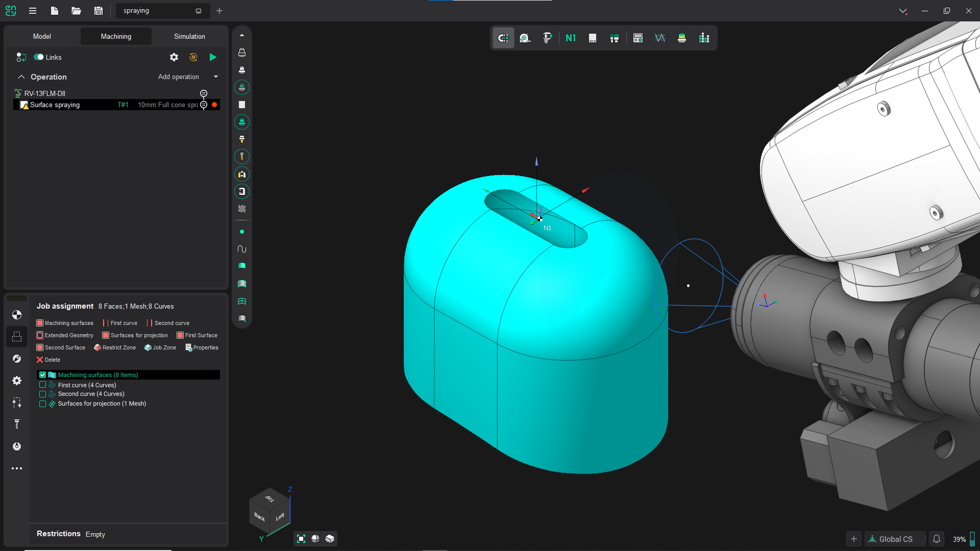Click the green run/calculate play icon
This screenshot has height=551, width=980.
(213, 57)
